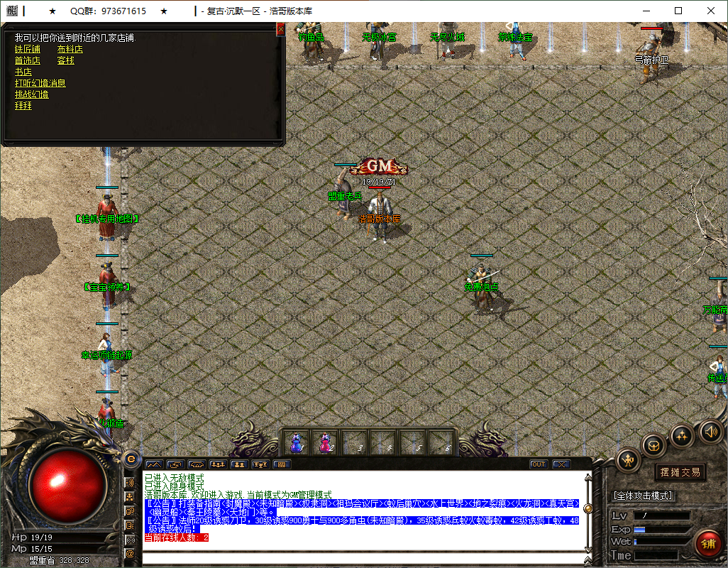The image size is (728, 568).
Task: Toggle the broadcast-waves chat side icon
Action: [x=130, y=540]
